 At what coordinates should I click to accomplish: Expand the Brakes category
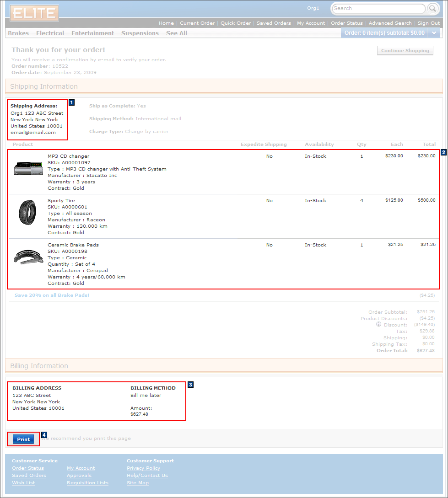(x=18, y=32)
